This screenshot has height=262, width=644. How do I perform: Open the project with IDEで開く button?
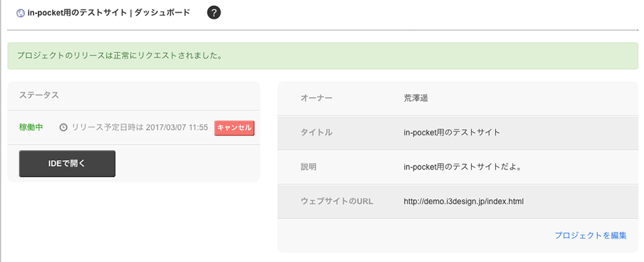click(x=67, y=163)
